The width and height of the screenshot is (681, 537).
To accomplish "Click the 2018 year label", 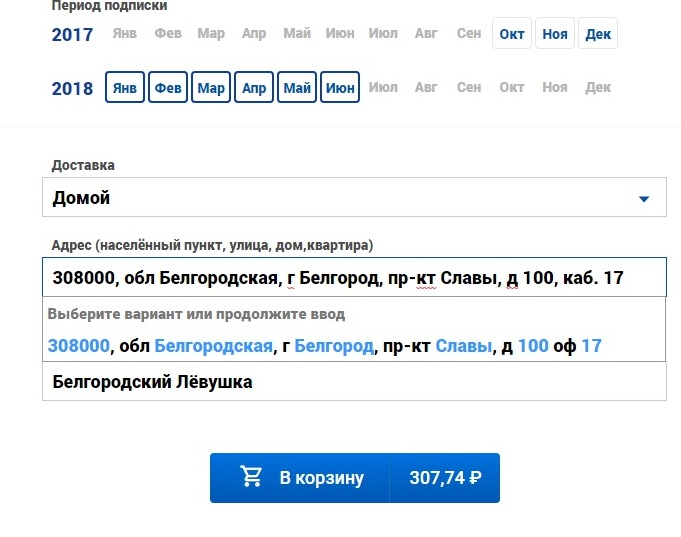I will pyautogui.click(x=72, y=89).
